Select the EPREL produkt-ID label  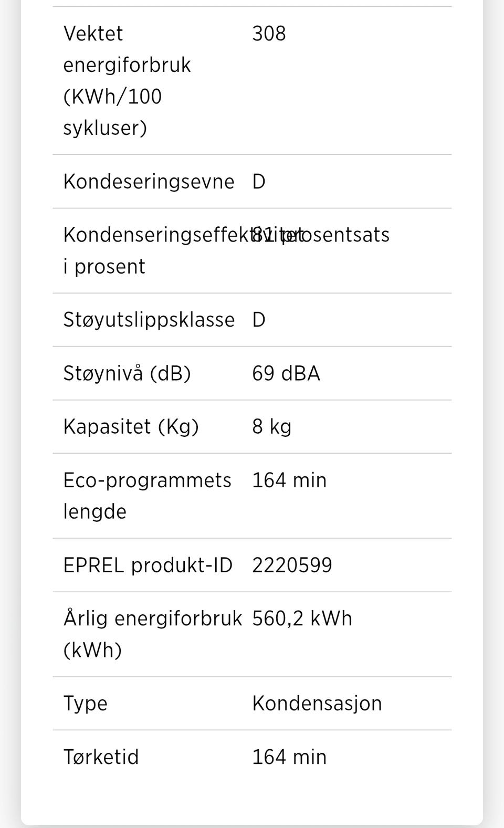(148, 565)
